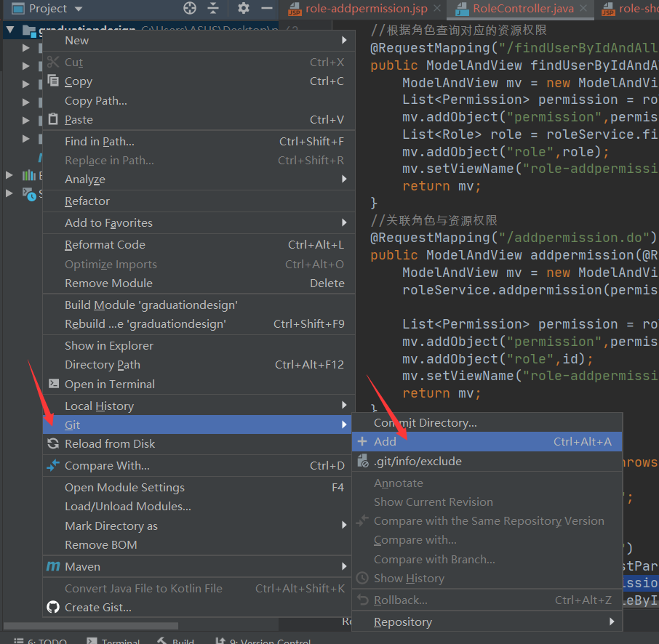Viewport: 659px width, 644px height.
Task: Select Build Module 'graduationdesign'
Action: point(199,305)
